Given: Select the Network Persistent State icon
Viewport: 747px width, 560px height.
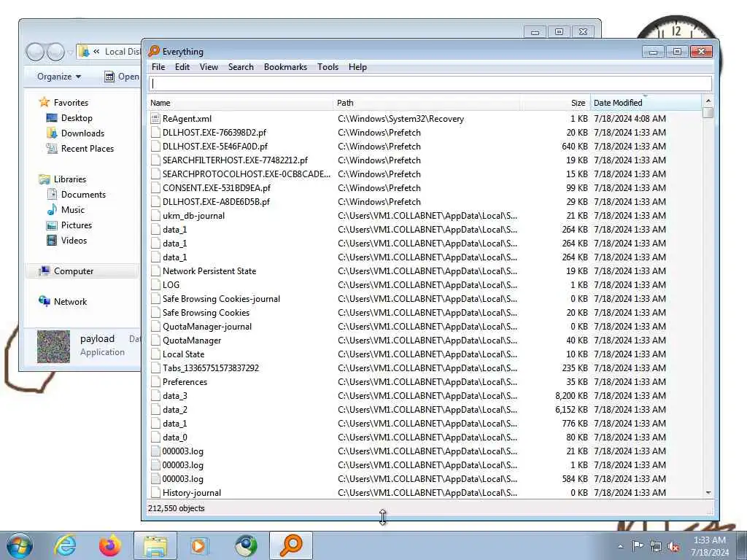Looking at the screenshot, I should pos(155,271).
